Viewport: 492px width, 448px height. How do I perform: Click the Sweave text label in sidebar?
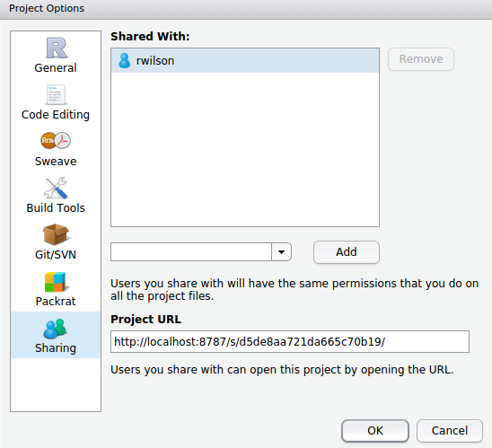[x=56, y=162]
